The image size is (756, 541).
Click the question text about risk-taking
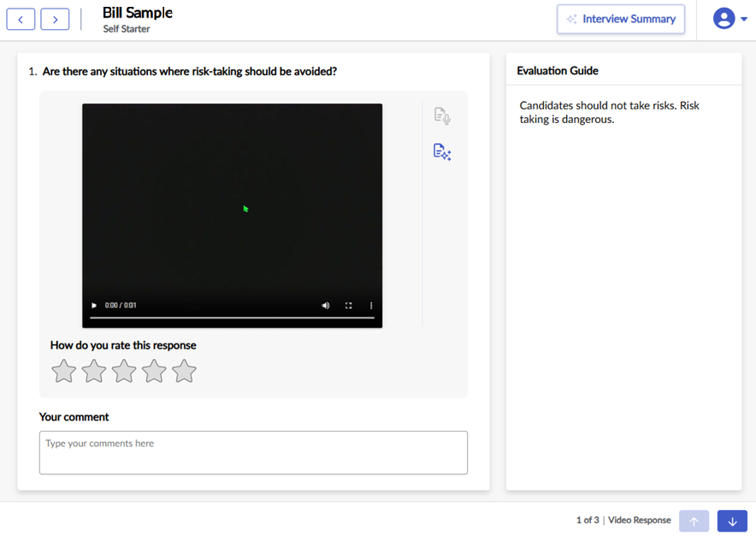[x=190, y=72]
